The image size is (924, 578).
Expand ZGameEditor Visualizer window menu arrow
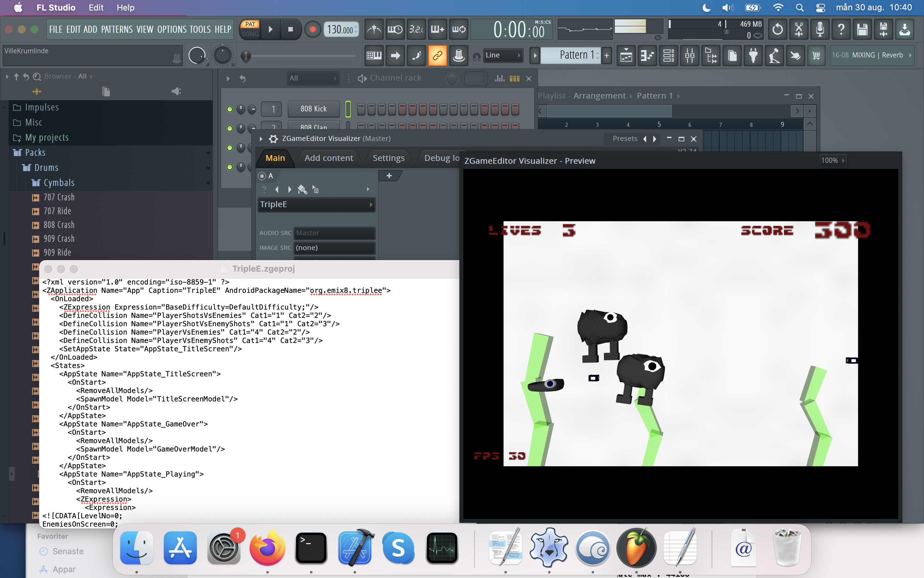click(261, 139)
